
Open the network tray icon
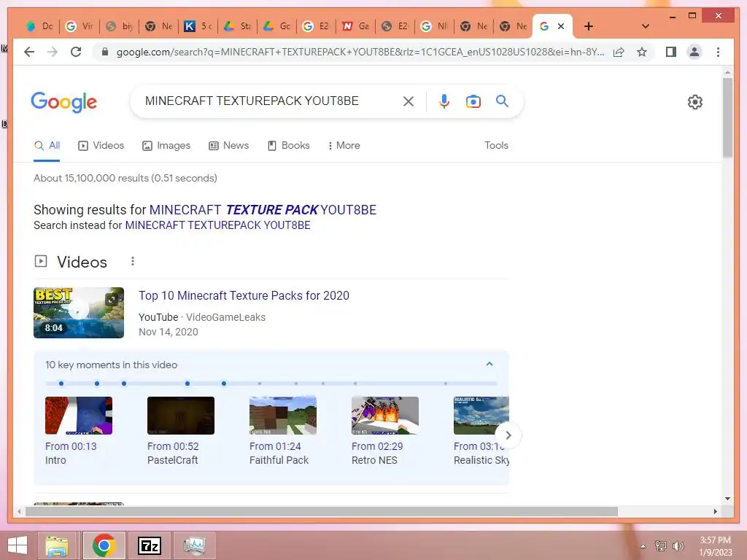(x=661, y=545)
